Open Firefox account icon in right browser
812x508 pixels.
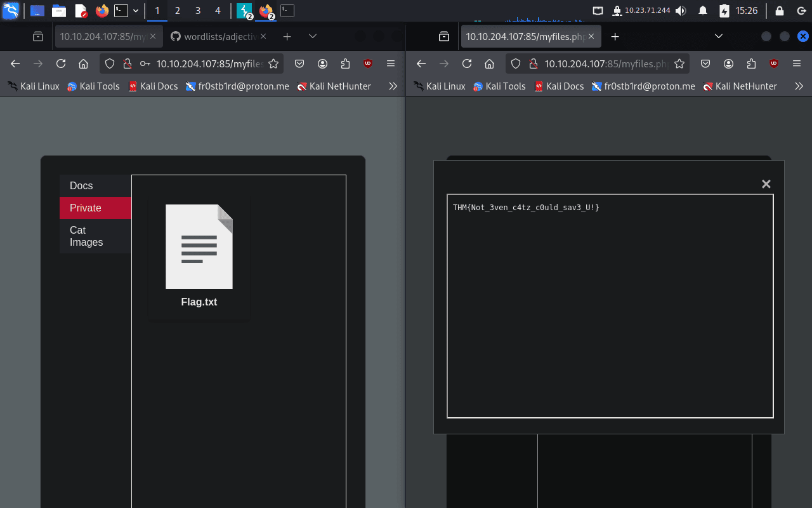tap(728, 63)
